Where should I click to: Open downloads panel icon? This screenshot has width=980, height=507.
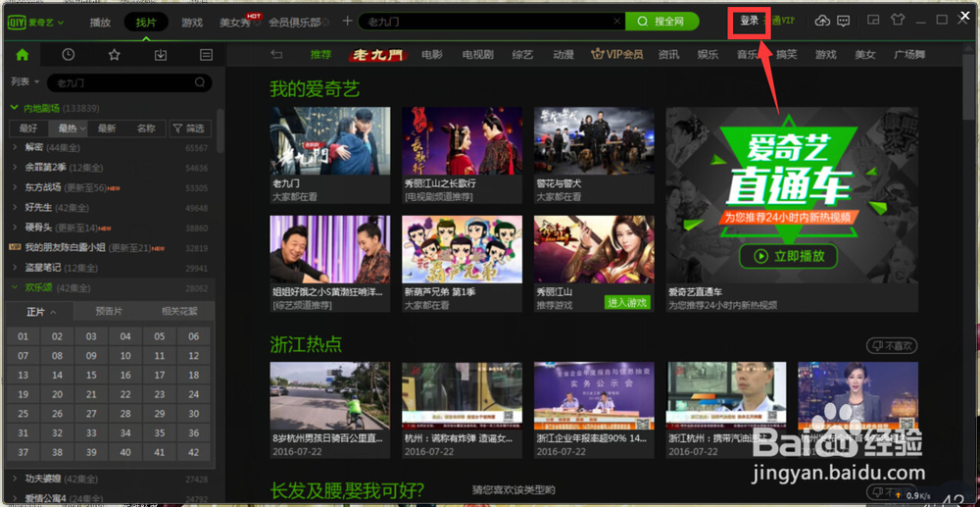point(161,55)
